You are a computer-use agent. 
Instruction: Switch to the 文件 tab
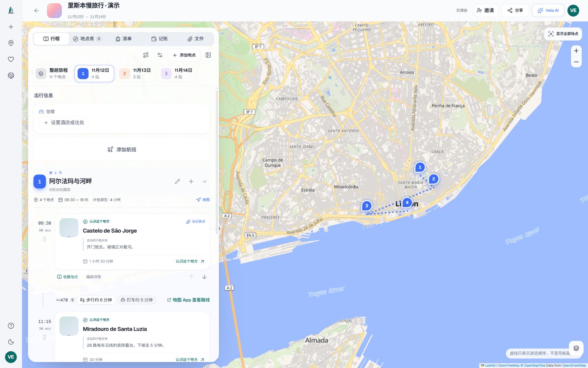point(196,39)
